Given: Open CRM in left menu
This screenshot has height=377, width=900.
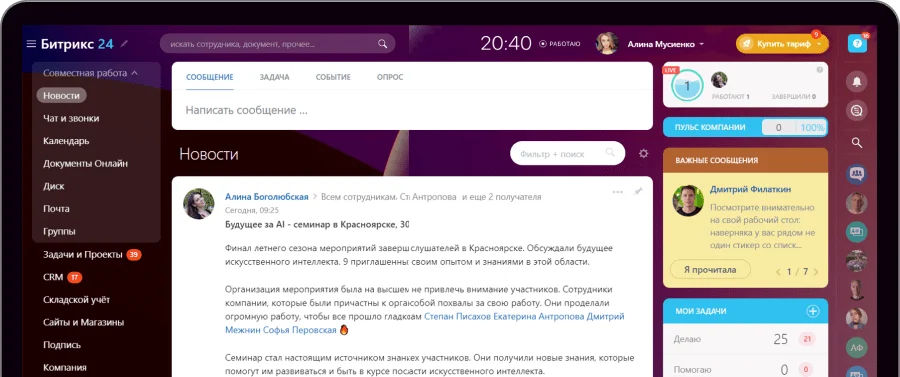Looking at the screenshot, I should tap(53, 277).
